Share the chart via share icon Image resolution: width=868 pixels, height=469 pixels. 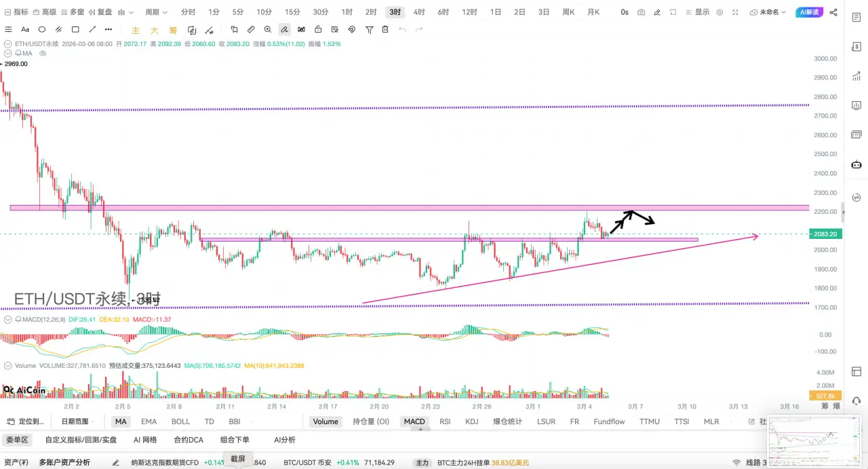pyautogui.click(x=833, y=12)
